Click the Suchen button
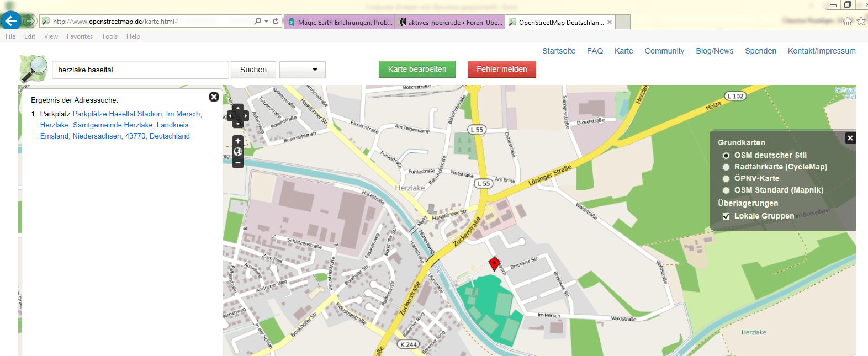 [253, 70]
